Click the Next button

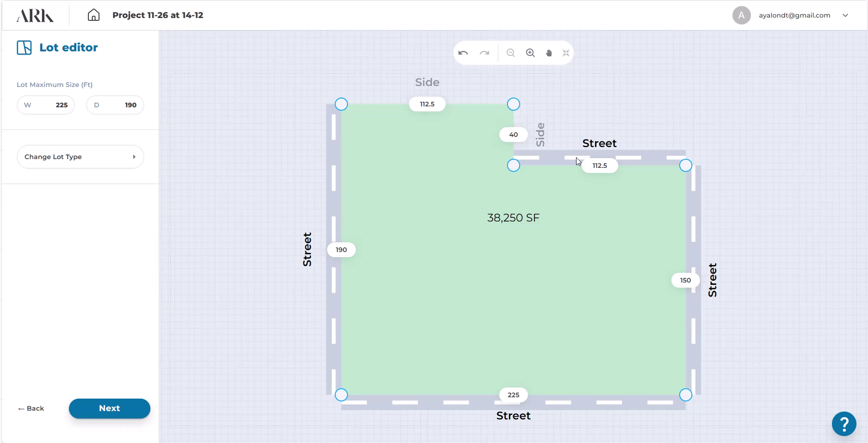pos(109,408)
